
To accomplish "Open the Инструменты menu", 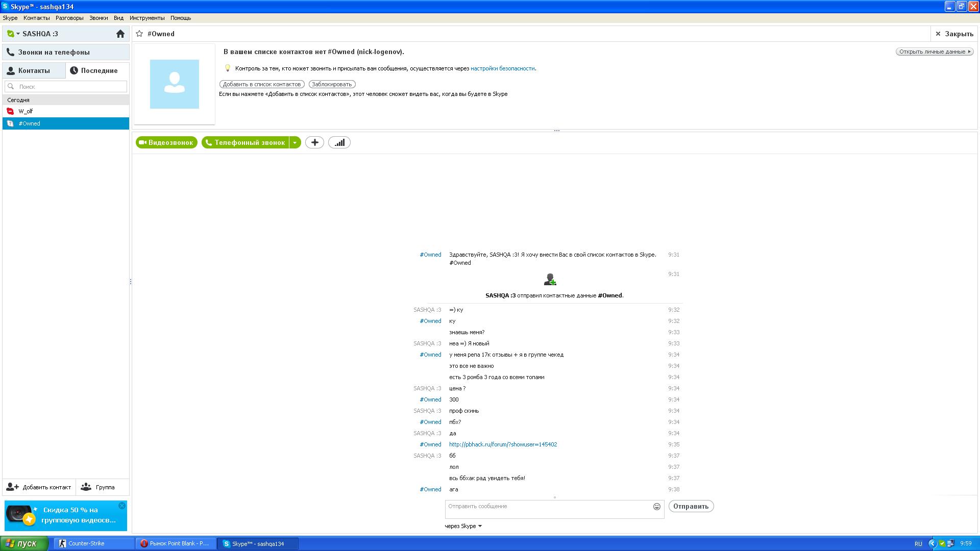I will pyautogui.click(x=147, y=18).
